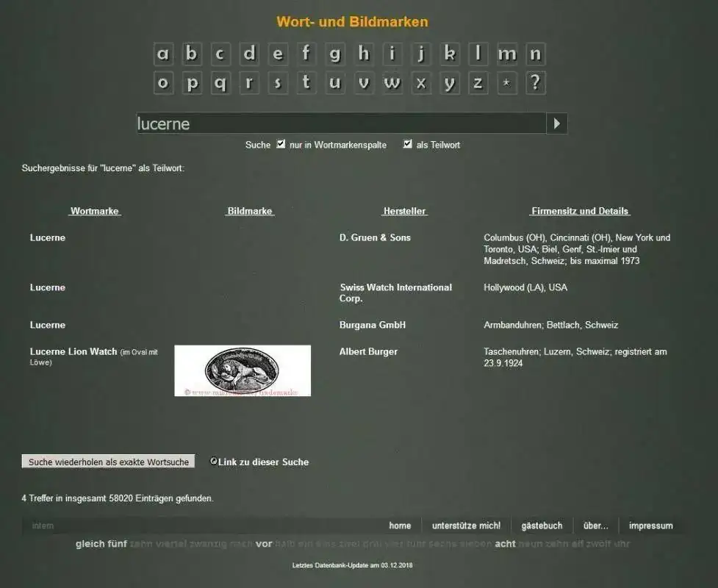
Task: Select letter 'z' in alphabet index
Action: coord(478,83)
